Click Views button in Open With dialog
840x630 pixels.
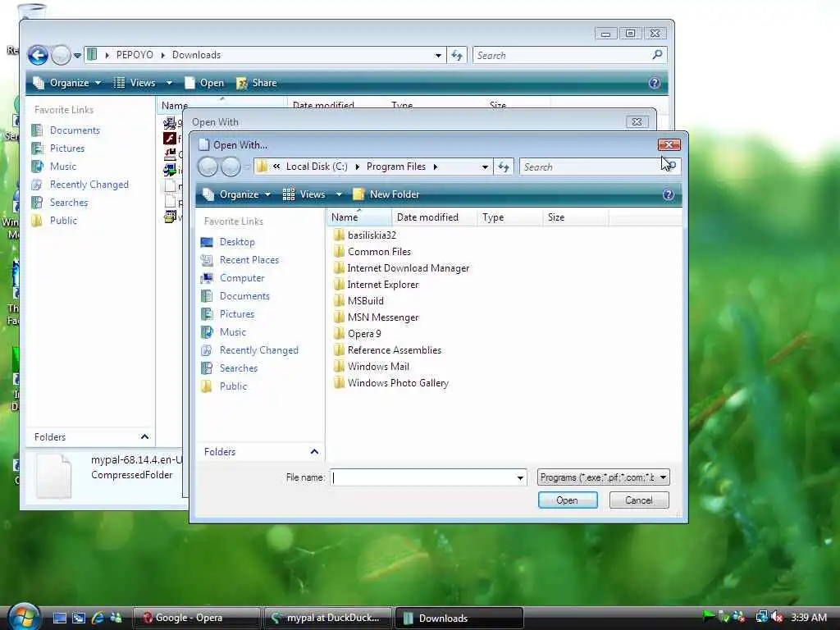(x=304, y=194)
